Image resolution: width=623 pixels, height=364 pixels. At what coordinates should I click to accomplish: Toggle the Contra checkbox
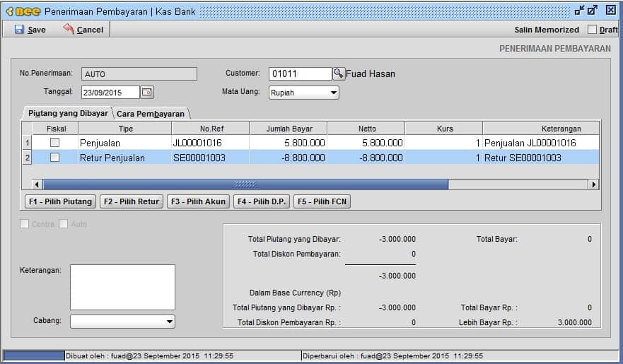point(24,224)
